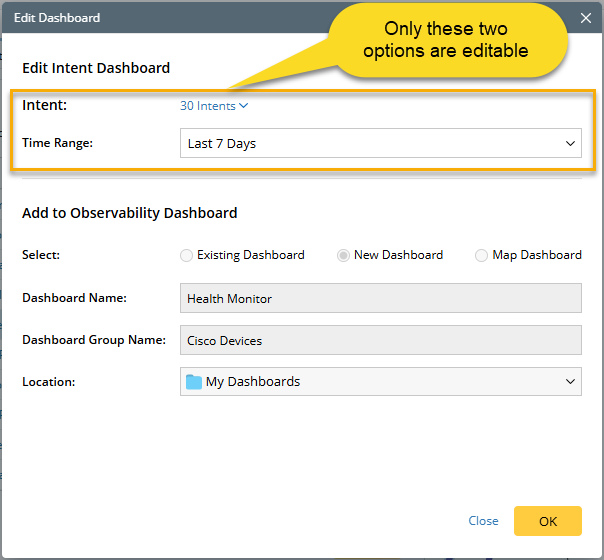The image size is (604, 560).
Task: Choose the New Dashboard radio option
Action: coord(344,255)
